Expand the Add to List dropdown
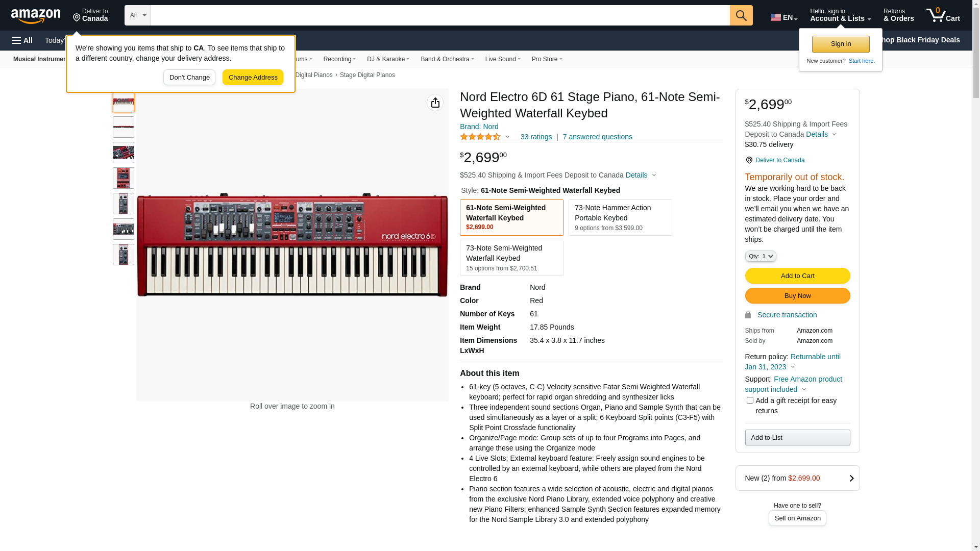The height and width of the screenshot is (551, 980). coord(797,438)
